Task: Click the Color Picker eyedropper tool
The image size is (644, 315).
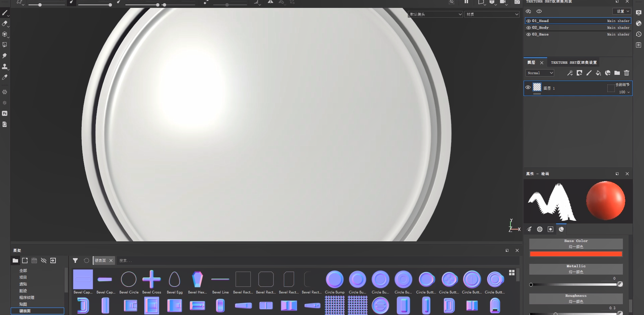Action: (5, 77)
